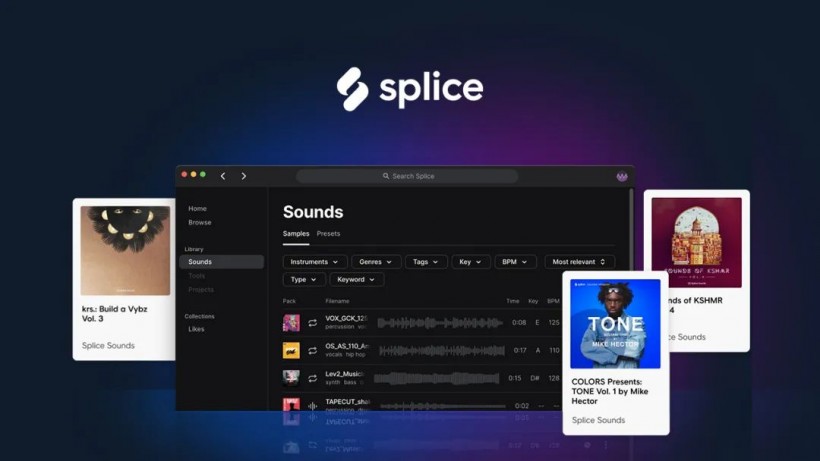Click the Splice logo at the top
The image size is (820, 461).
[x=410, y=89]
